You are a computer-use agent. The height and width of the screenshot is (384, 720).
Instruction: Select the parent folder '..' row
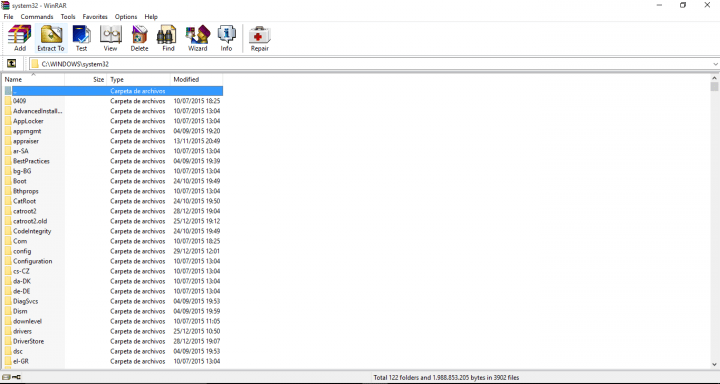coord(112,91)
